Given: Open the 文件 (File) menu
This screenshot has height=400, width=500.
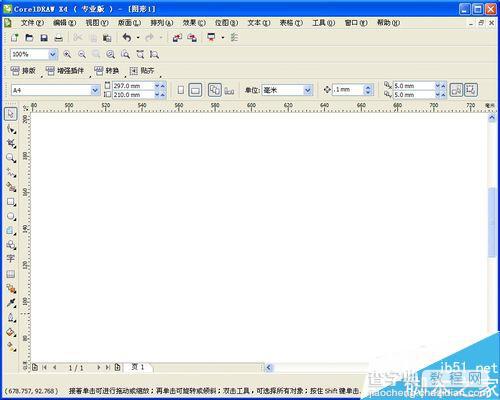Looking at the screenshot, I should (x=32, y=23).
